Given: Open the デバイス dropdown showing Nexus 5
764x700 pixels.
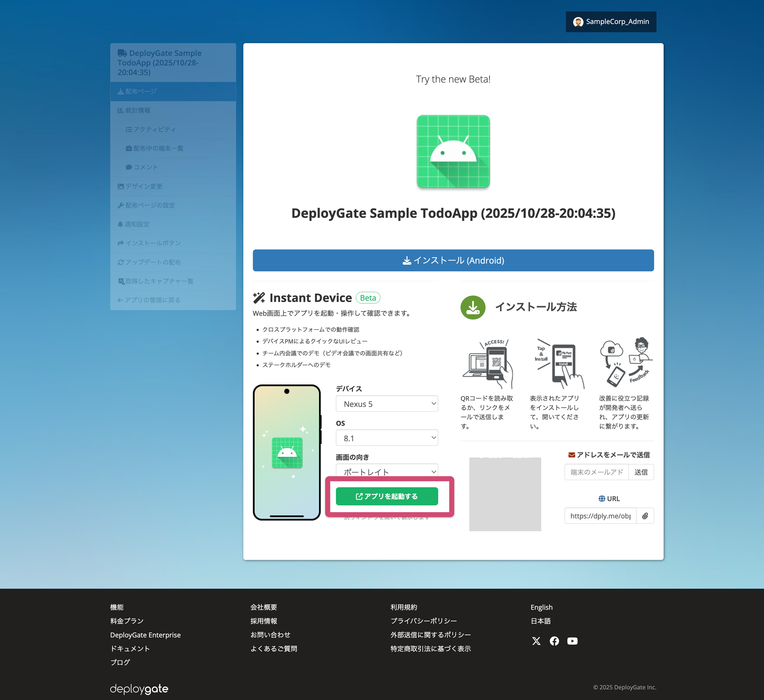Looking at the screenshot, I should pos(387,404).
